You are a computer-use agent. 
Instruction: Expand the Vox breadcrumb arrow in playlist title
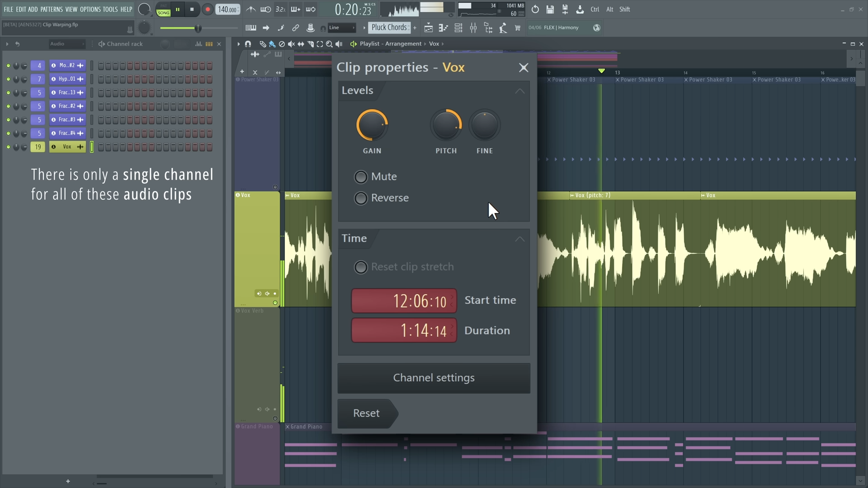click(443, 44)
